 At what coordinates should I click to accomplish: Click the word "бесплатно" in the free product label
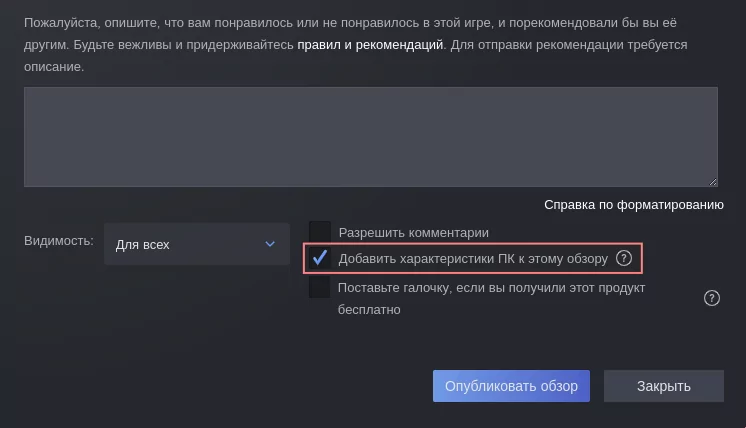pyautogui.click(x=370, y=310)
